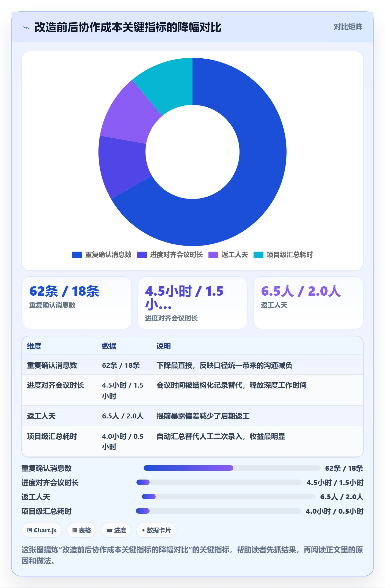Select the 4.5小时 / 1.5小... data card
Screen dimensions: 385x588
pos(193,303)
